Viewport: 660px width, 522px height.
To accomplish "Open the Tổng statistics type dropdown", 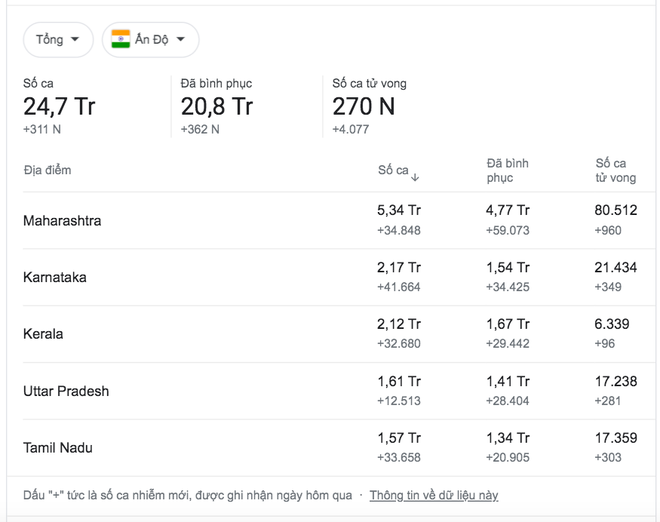I will click(x=58, y=40).
